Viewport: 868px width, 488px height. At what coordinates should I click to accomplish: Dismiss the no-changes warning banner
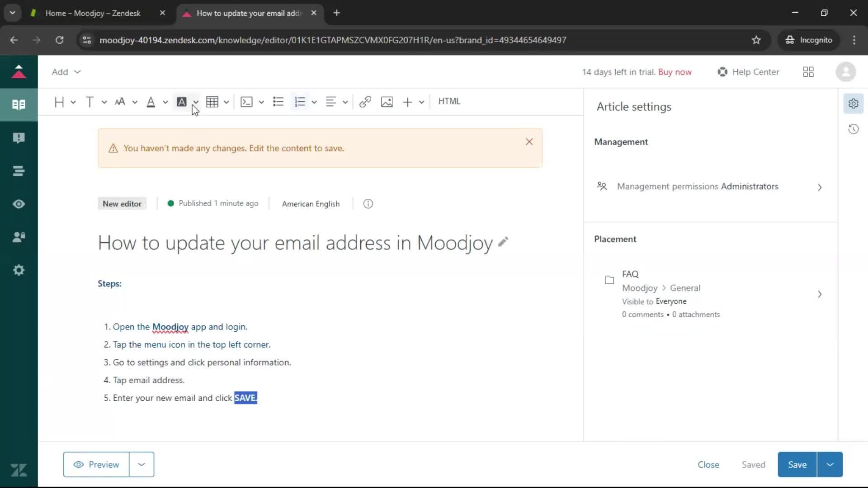tap(529, 142)
